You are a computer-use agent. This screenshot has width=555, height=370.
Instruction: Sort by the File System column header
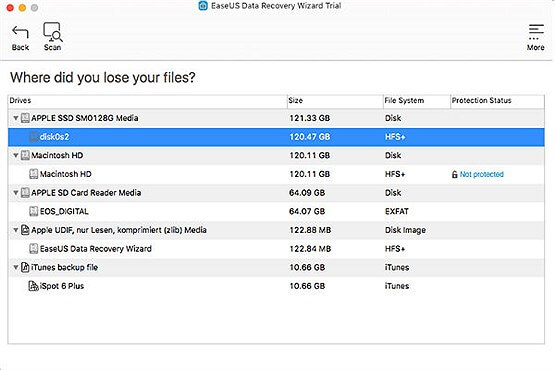[x=417, y=101]
